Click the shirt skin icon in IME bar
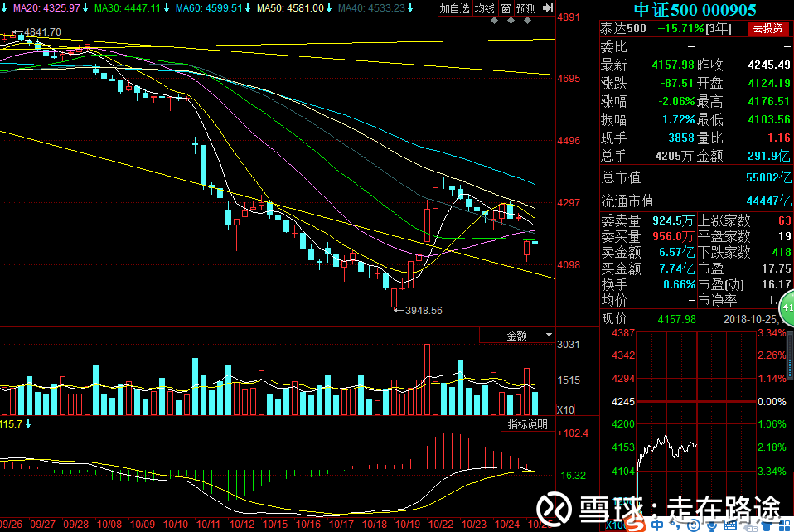 767,526
